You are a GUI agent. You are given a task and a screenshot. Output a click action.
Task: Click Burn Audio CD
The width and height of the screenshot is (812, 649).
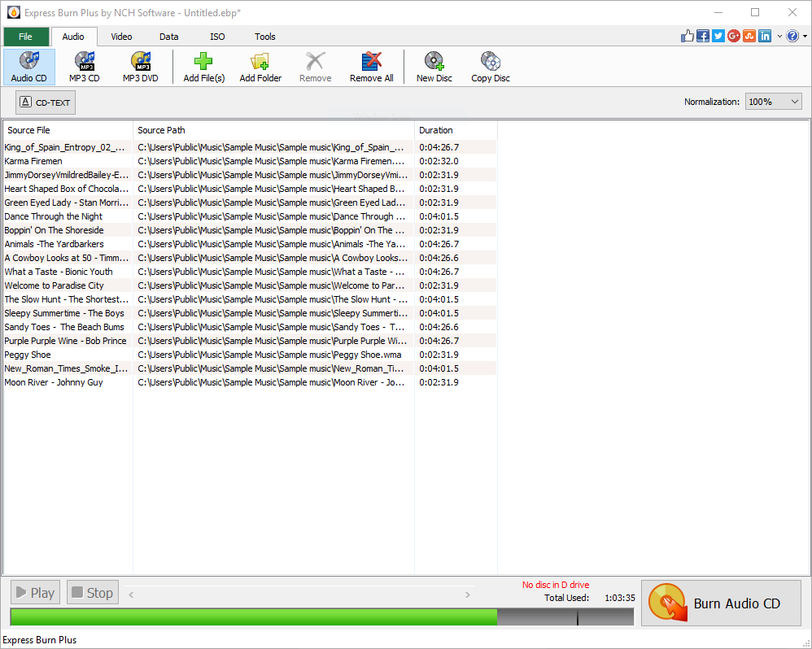[x=721, y=602]
